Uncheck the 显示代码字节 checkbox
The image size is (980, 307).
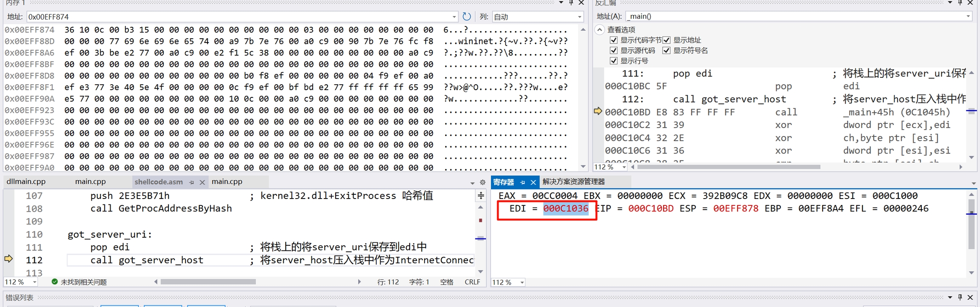[613, 40]
